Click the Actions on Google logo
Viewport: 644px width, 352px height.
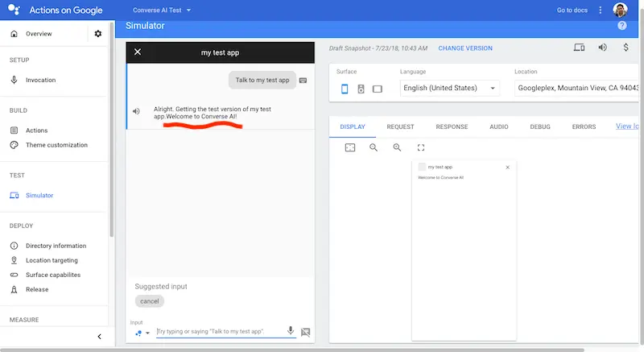pyautogui.click(x=14, y=10)
